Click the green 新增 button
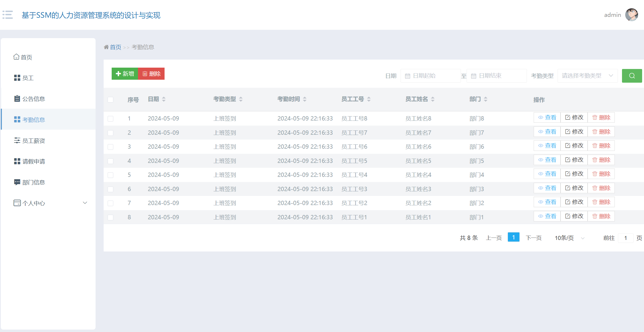This screenshot has width=644, height=332. click(125, 74)
